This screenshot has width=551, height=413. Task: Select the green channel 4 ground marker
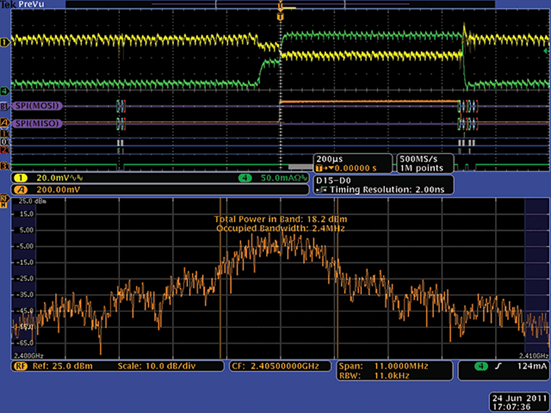[x=4, y=91]
